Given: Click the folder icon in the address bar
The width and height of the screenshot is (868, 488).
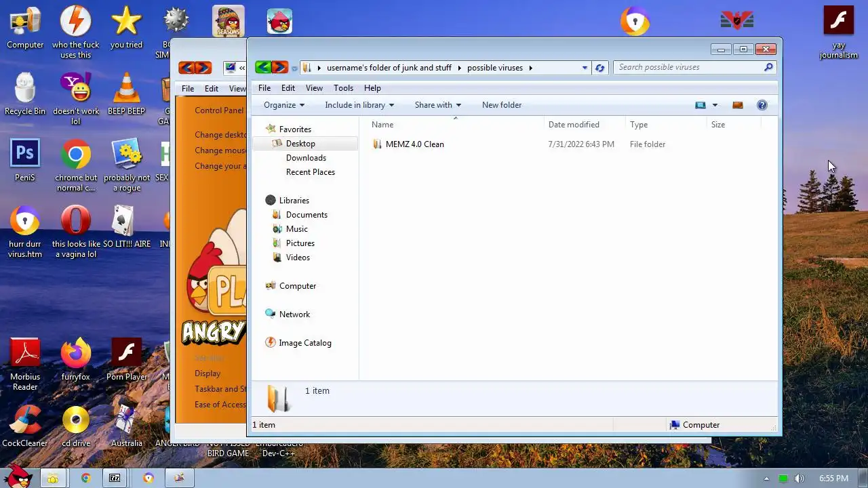Looking at the screenshot, I should [x=307, y=67].
